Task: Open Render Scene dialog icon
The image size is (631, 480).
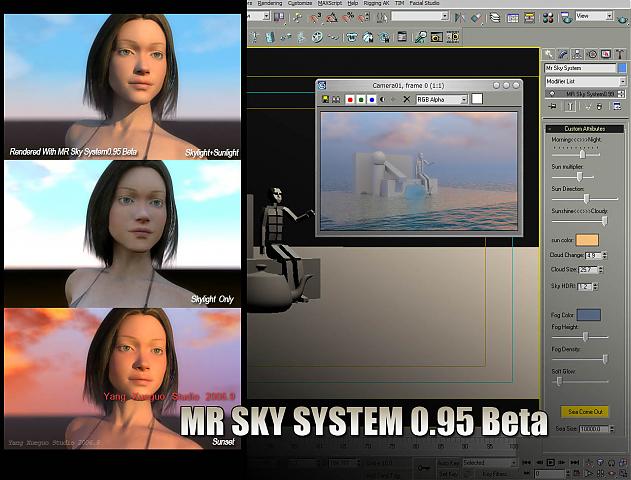Action: pos(567,17)
